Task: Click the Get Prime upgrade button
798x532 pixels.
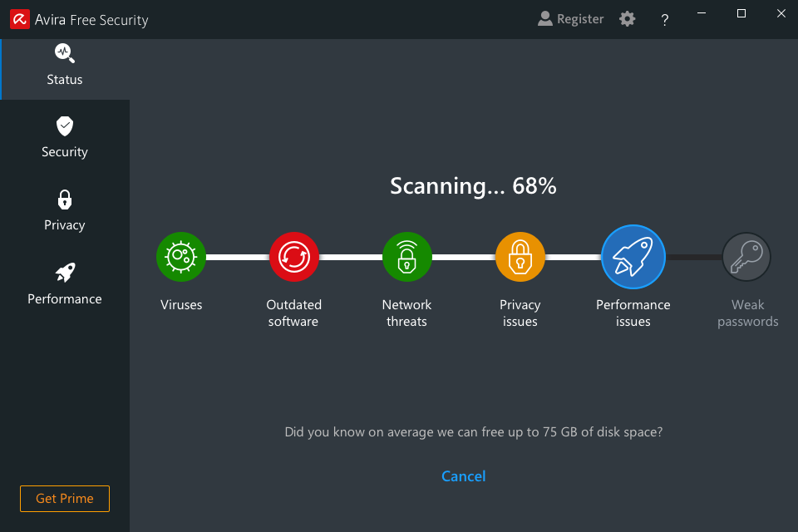Action: [x=65, y=499]
